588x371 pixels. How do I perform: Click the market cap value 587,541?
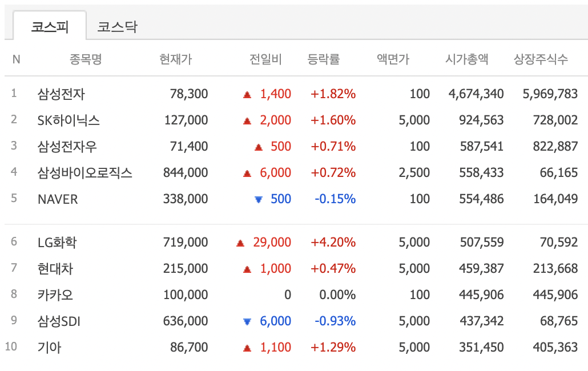click(481, 146)
